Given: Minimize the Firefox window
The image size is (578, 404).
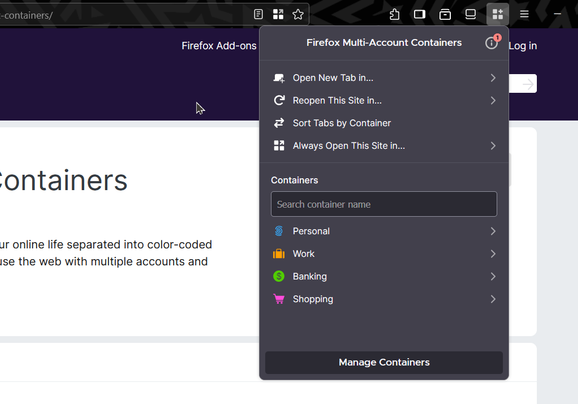Looking at the screenshot, I should pyautogui.click(x=557, y=14).
